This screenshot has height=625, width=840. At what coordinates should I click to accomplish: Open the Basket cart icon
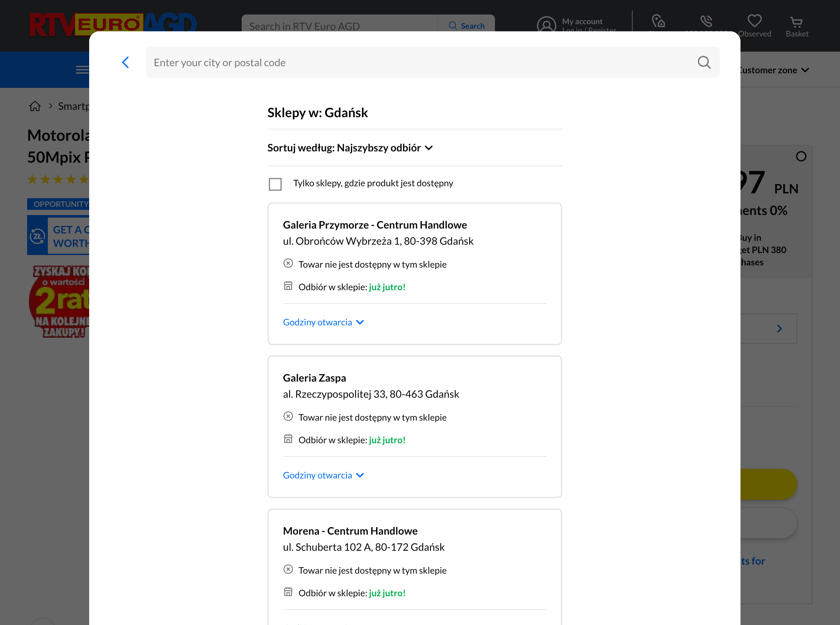(796, 23)
